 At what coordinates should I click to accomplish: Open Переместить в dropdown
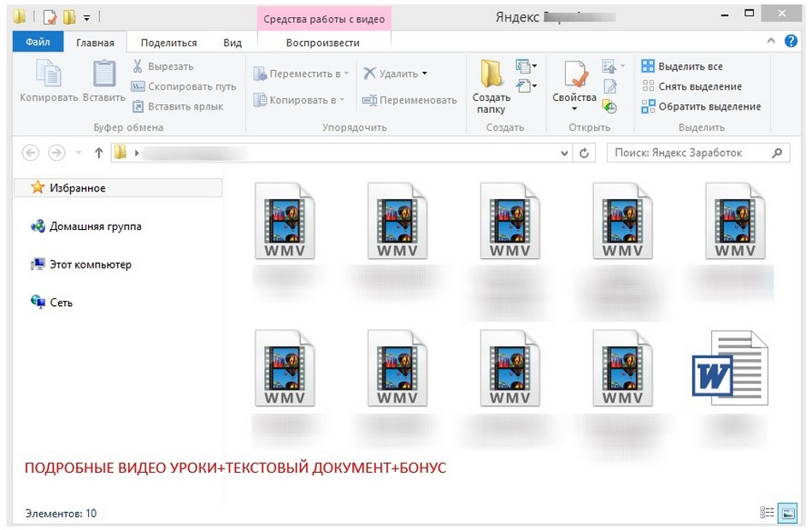(301, 74)
